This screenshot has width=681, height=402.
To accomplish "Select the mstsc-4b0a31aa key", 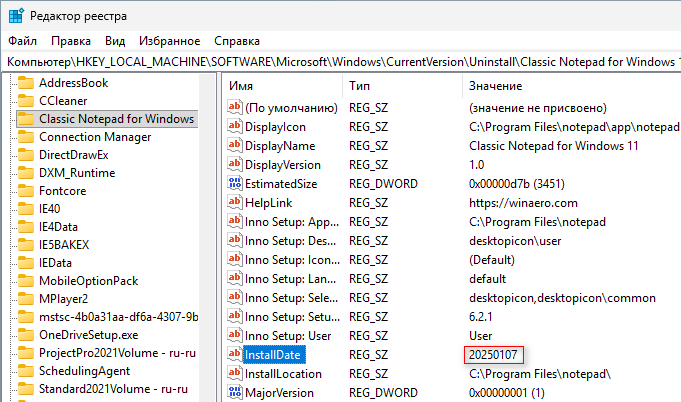I will [118, 317].
